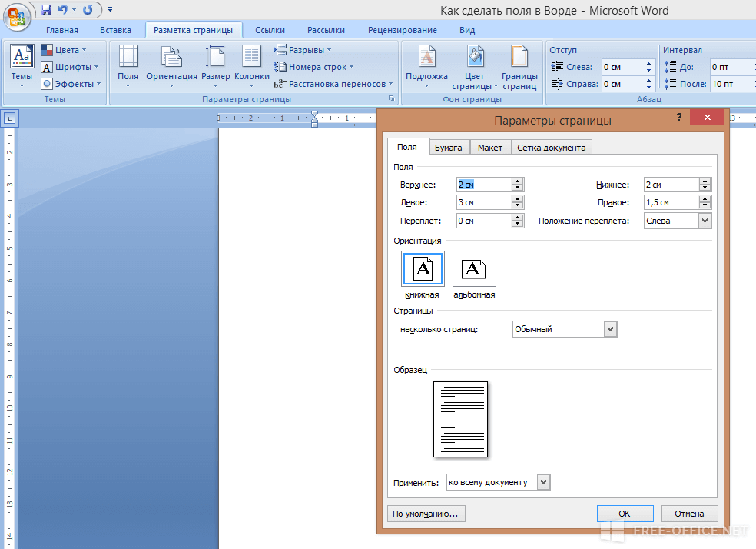Screen dimensions: 756x549
Task: Click the Save icon in quick access toolbar
Action: pyautogui.click(x=46, y=10)
